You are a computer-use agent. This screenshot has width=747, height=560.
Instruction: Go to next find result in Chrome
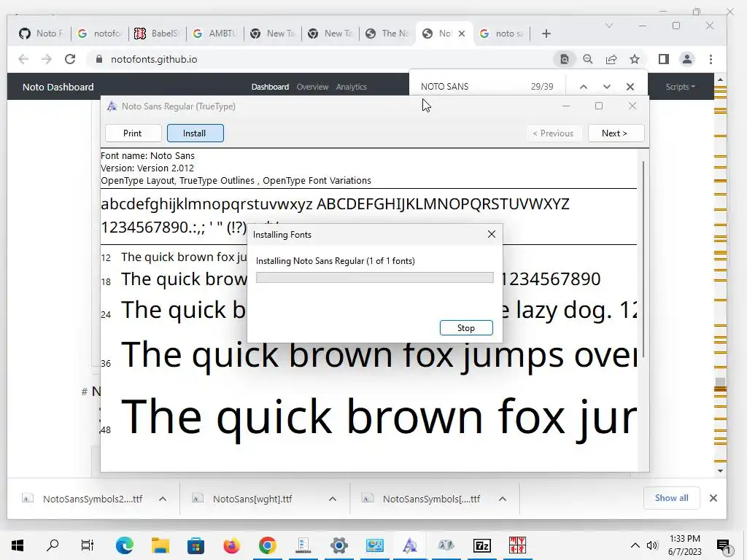(x=606, y=87)
